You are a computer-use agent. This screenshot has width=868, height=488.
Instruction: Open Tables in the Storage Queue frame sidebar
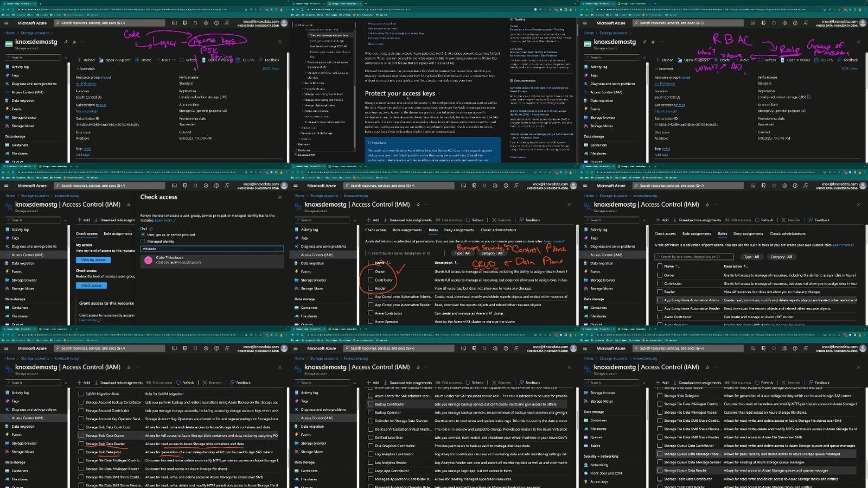(x=595, y=446)
